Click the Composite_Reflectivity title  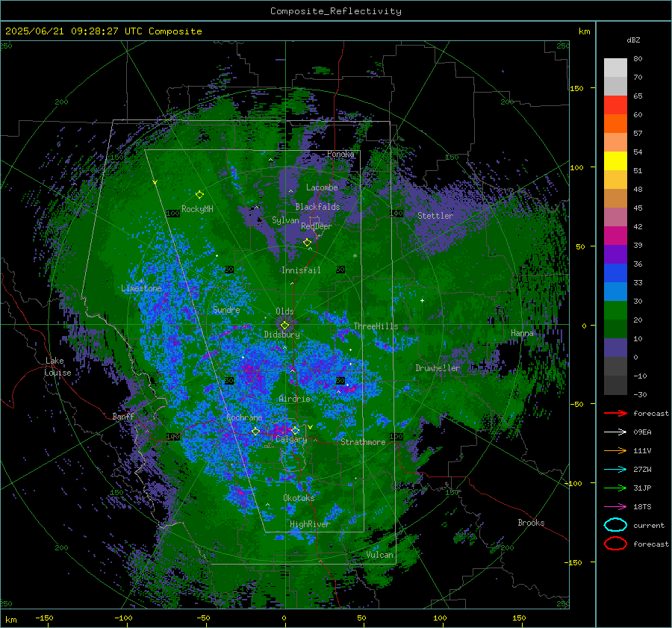335,11
